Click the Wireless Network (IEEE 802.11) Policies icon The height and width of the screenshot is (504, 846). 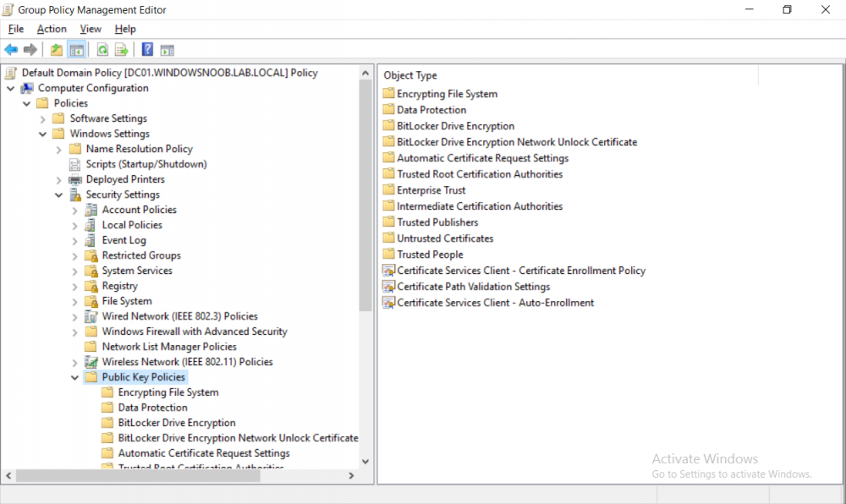coord(91,362)
